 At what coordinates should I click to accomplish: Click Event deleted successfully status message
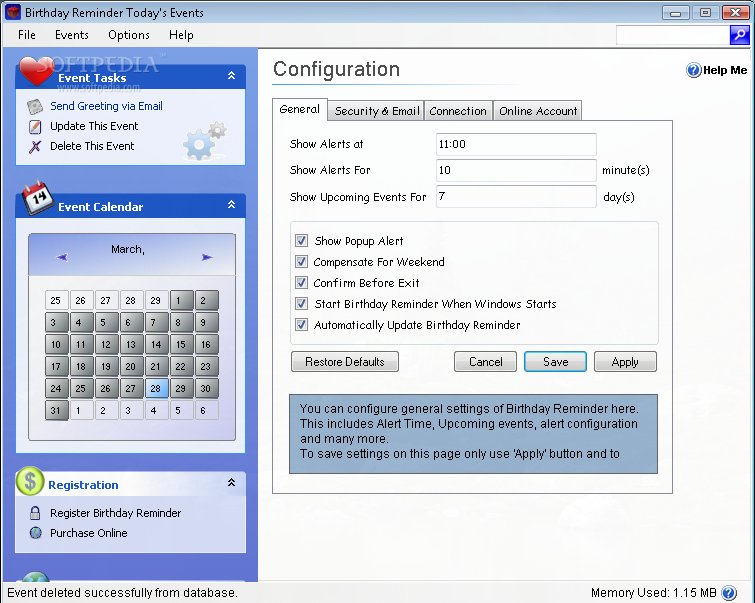(122, 592)
